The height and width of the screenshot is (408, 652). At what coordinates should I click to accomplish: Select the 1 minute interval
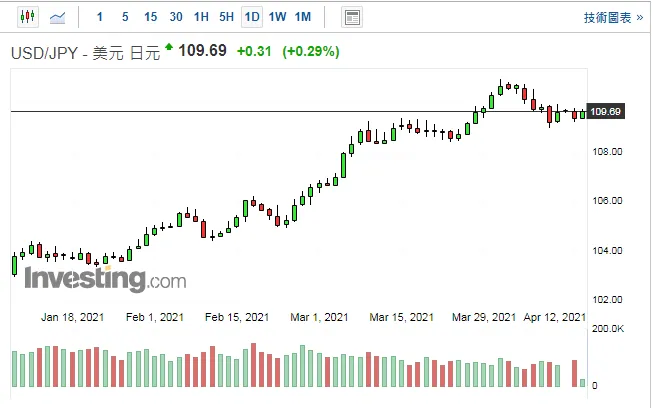(100, 17)
